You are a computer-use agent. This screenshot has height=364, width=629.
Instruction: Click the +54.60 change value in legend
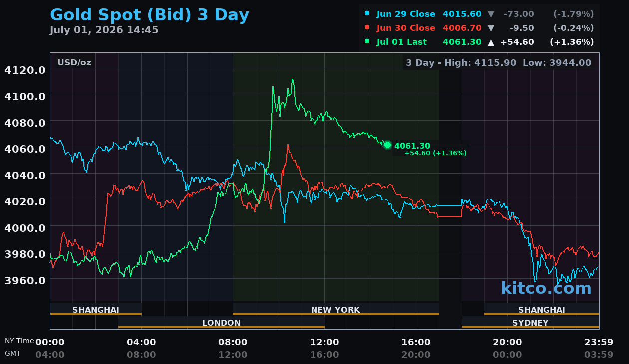coord(517,42)
